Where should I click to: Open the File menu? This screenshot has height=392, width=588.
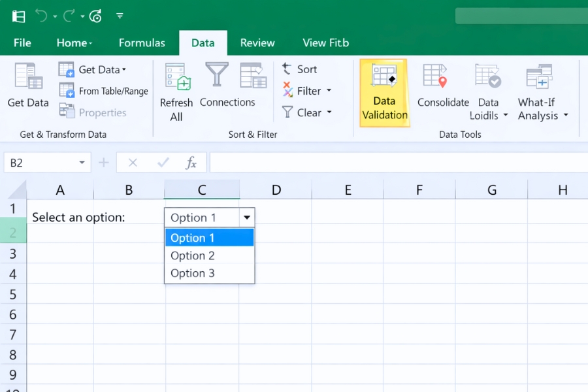click(22, 42)
